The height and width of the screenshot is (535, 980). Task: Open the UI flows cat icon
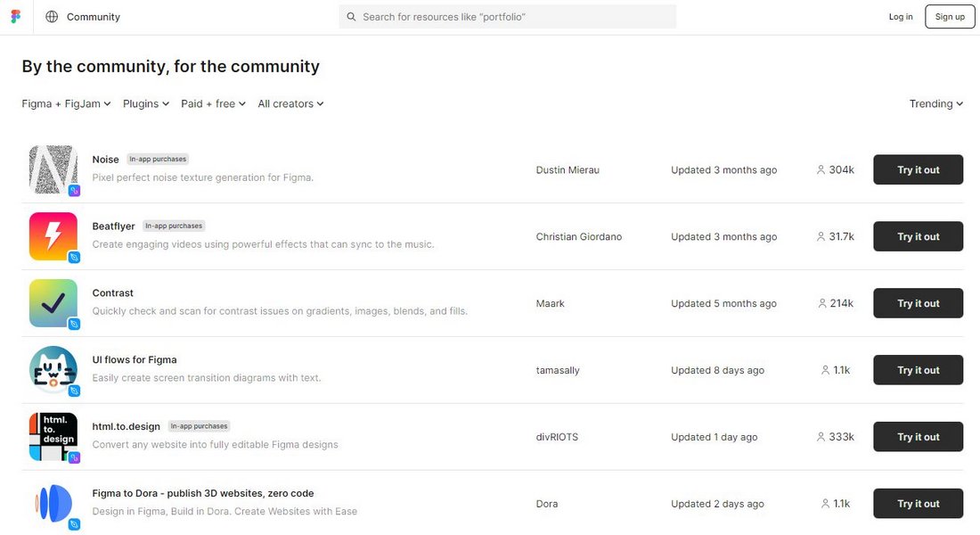pyautogui.click(x=53, y=370)
